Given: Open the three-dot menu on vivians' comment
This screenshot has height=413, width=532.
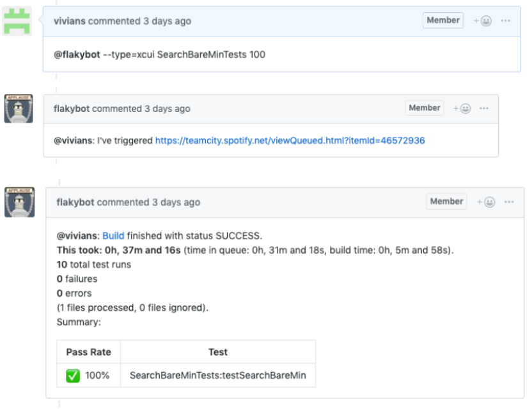Looking at the screenshot, I should (506, 21).
